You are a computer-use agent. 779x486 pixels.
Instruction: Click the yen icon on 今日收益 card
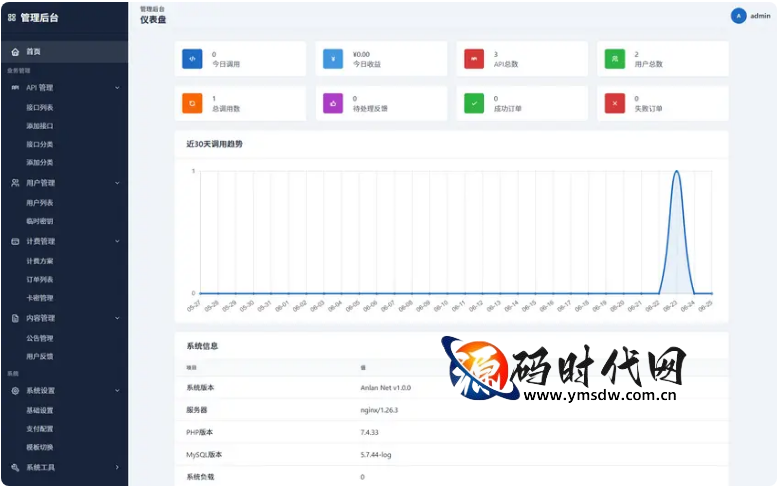coord(333,59)
